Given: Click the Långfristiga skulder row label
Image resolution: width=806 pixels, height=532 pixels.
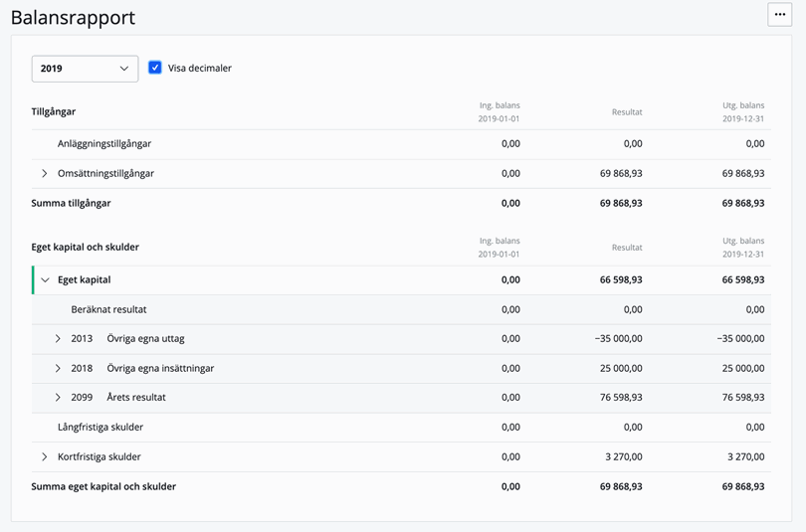Looking at the screenshot, I should tap(101, 428).
